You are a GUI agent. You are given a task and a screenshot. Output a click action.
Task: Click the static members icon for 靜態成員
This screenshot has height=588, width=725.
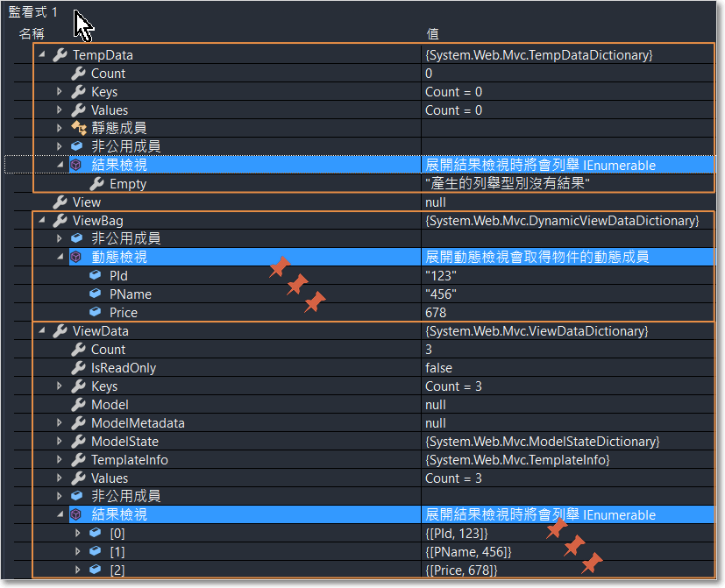(x=79, y=128)
